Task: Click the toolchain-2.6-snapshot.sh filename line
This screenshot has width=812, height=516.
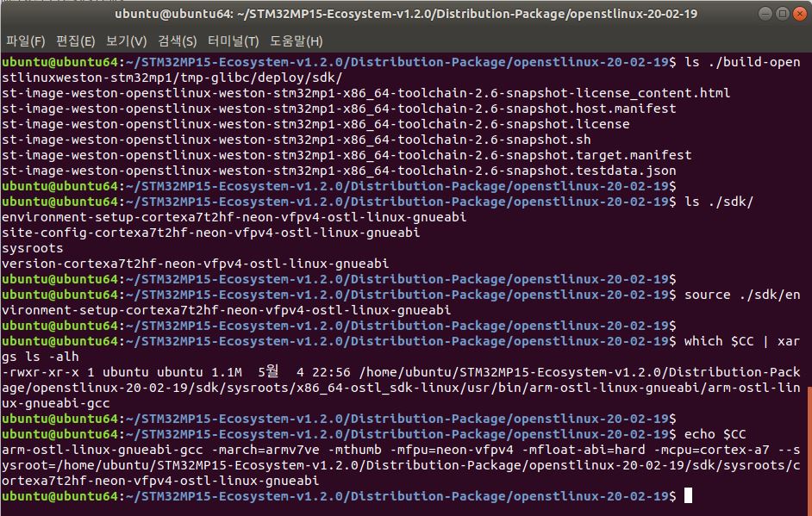Action: [x=297, y=140]
